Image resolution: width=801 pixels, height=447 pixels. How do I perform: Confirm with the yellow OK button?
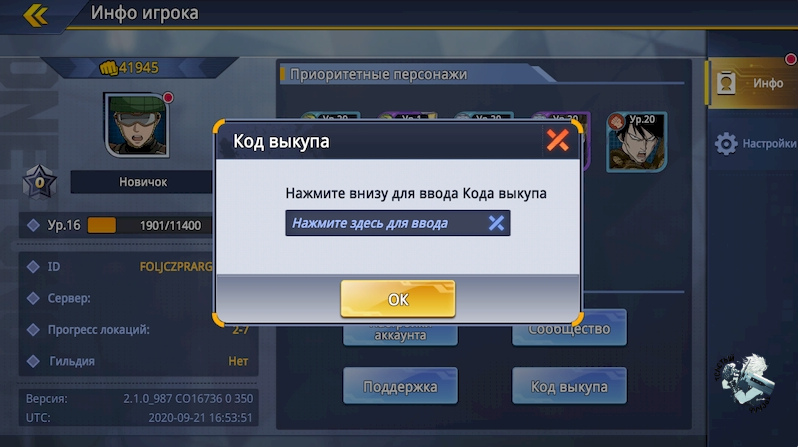click(398, 299)
